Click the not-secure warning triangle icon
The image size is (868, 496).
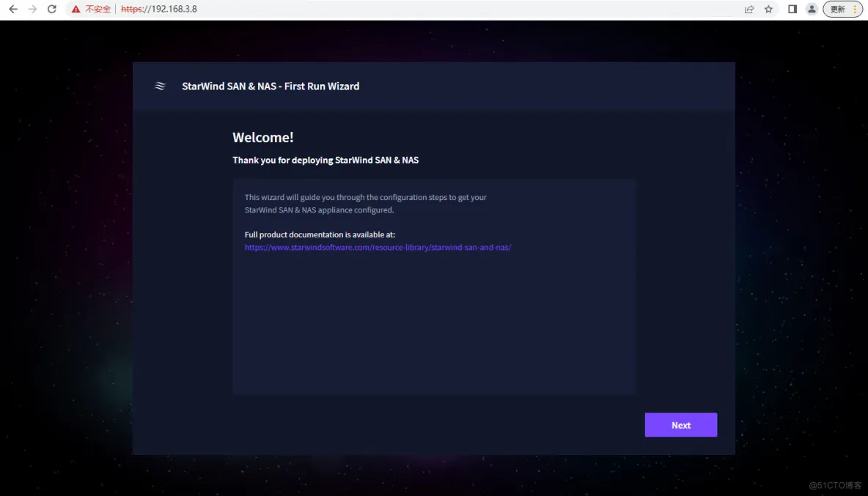coord(76,9)
